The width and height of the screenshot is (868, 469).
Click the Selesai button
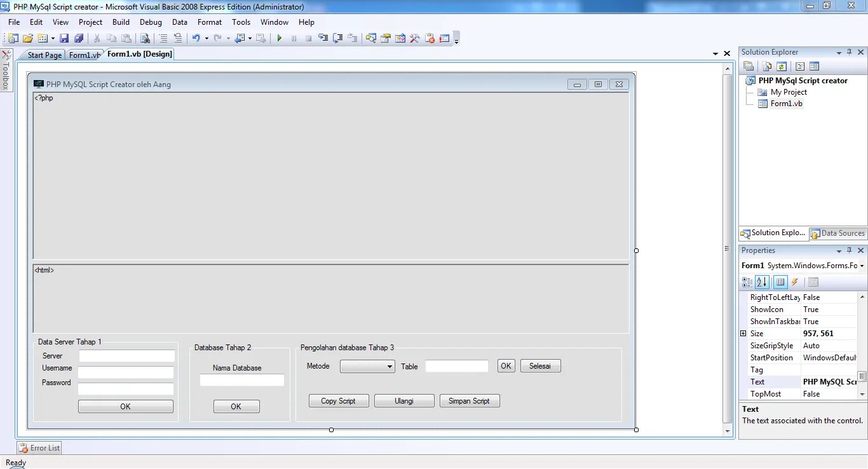(541, 366)
